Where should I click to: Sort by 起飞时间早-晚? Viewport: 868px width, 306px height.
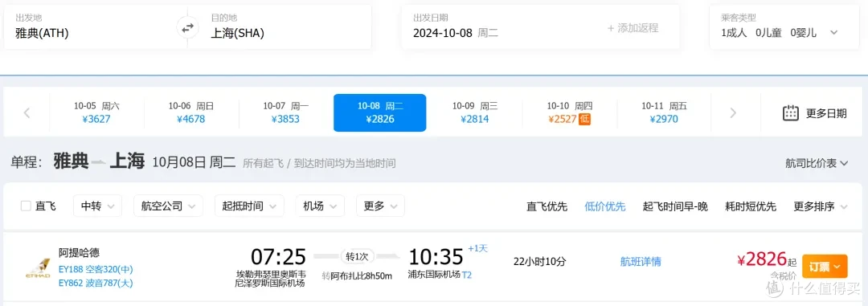675,206
